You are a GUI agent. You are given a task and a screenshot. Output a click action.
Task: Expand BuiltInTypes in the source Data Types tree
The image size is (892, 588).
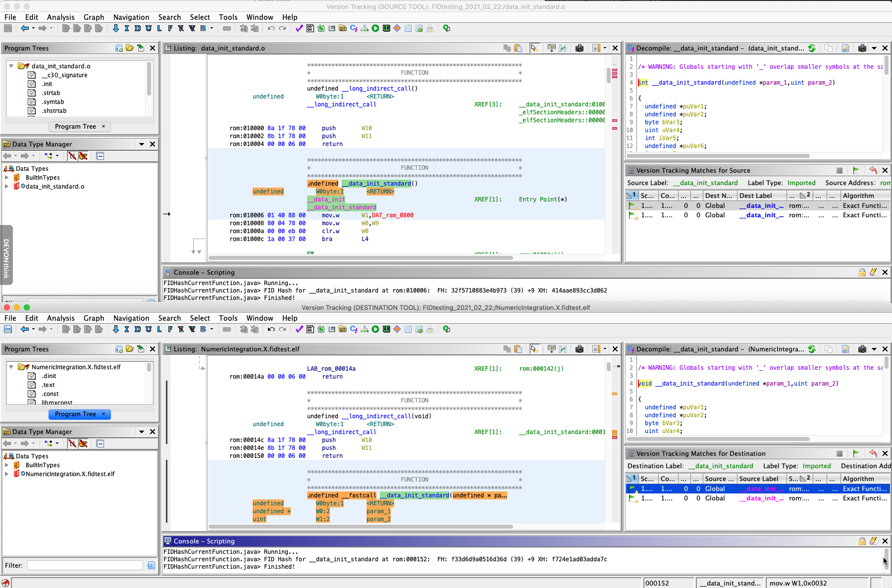tap(6, 177)
